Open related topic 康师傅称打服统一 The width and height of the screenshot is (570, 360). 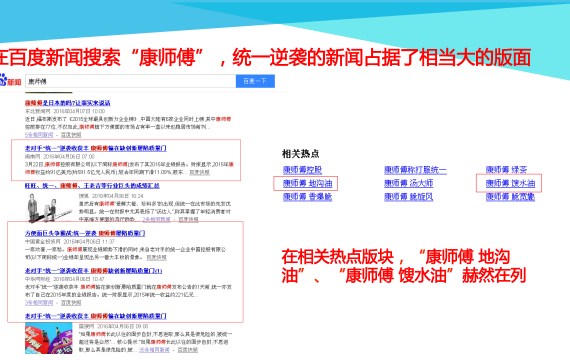click(416, 170)
